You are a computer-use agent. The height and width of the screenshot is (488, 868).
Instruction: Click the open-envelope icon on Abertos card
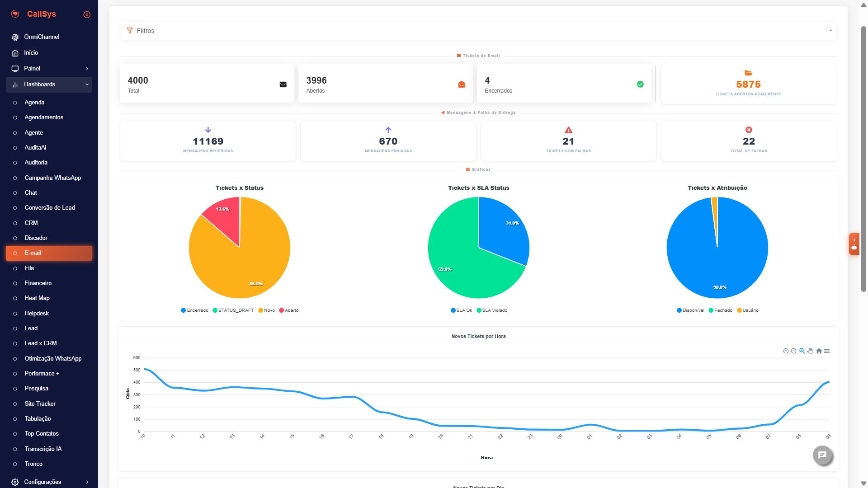click(x=462, y=84)
